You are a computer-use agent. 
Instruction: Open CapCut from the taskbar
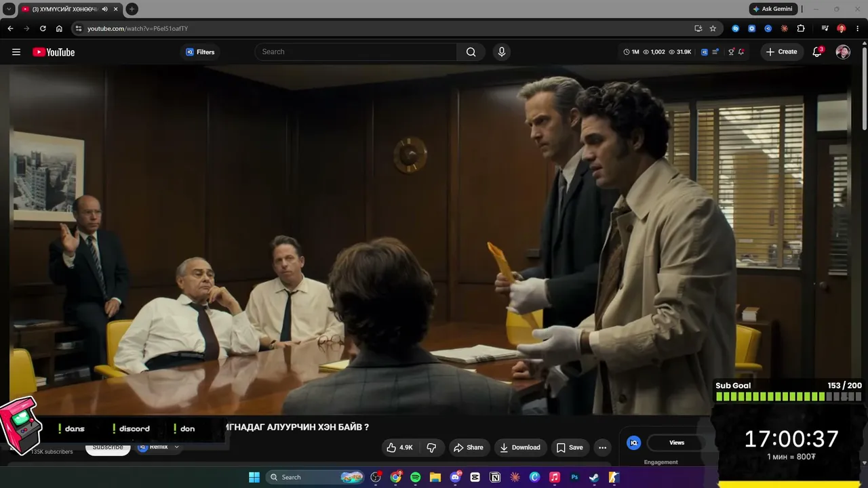point(475,477)
